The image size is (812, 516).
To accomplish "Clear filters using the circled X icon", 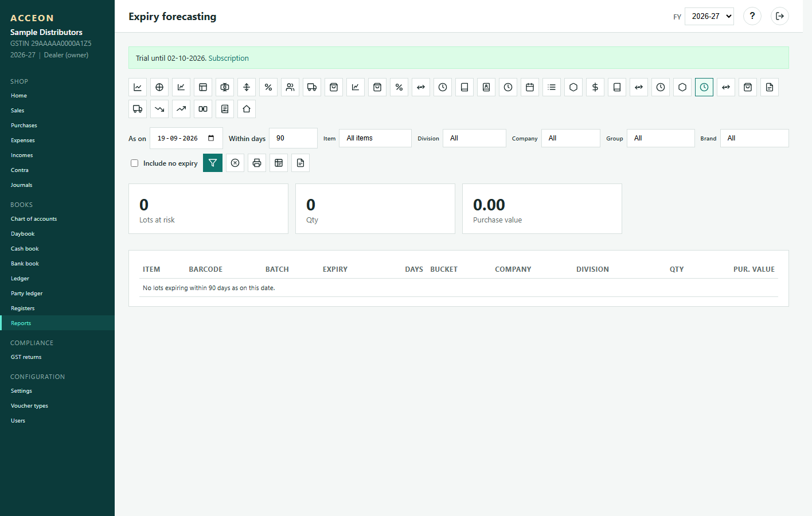I will pos(235,163).
